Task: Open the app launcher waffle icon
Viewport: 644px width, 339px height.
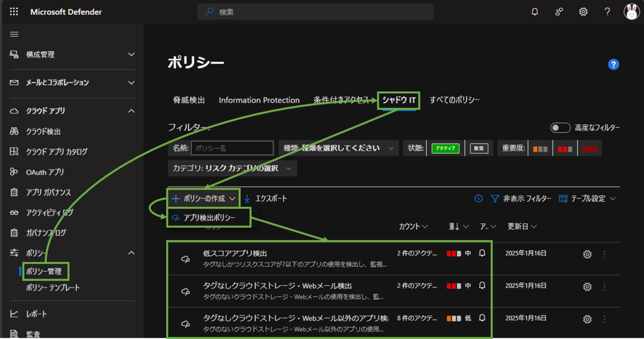Action: [14, 12]
